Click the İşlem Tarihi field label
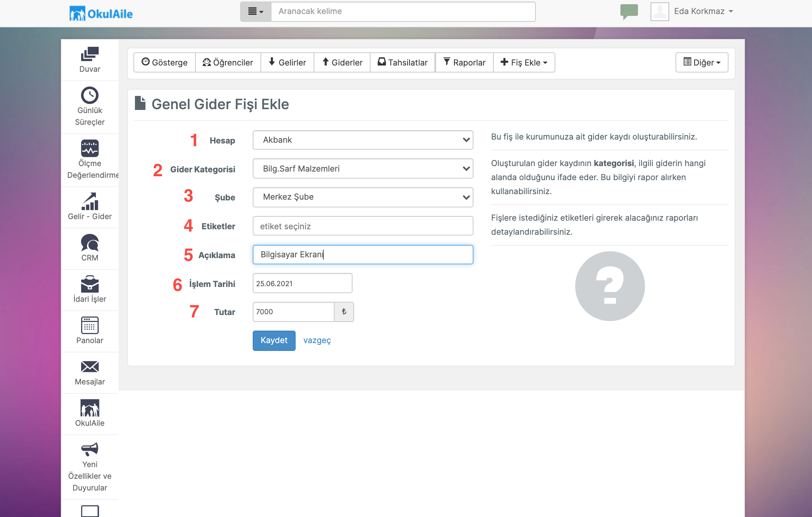Image resolution: width=812 pixels, height=517 pixels. point(212,284)
